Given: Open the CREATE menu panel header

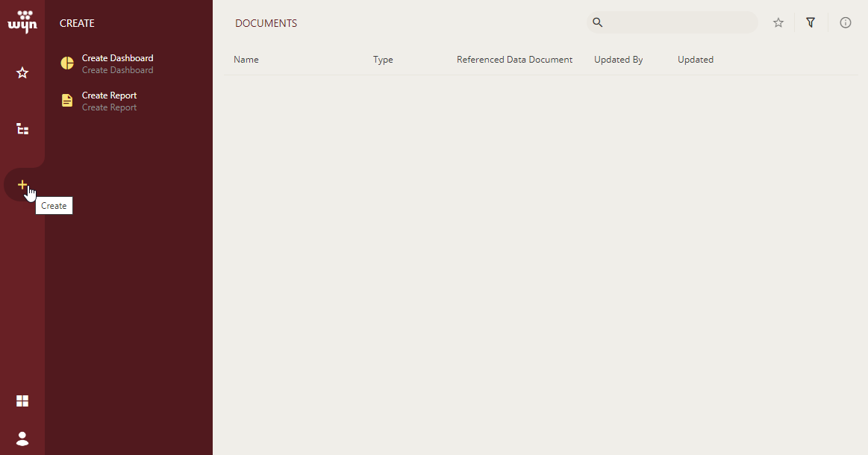Looking at the screenshot, I should tap(77, 23).
